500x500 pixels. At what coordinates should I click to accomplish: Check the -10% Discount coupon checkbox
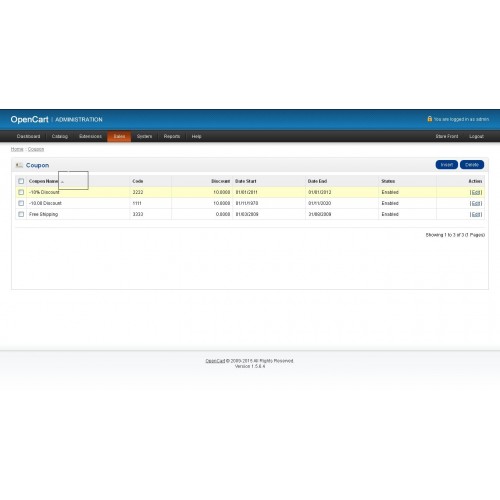21,192
